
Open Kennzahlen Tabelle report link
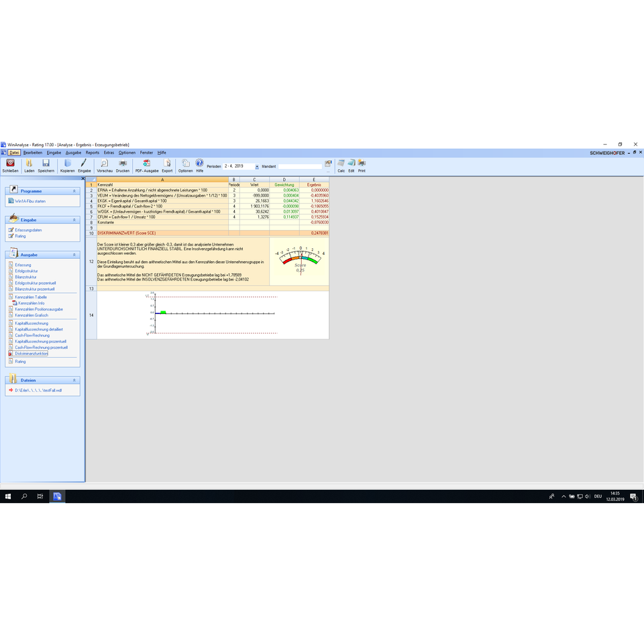click(x=31, y=297)
